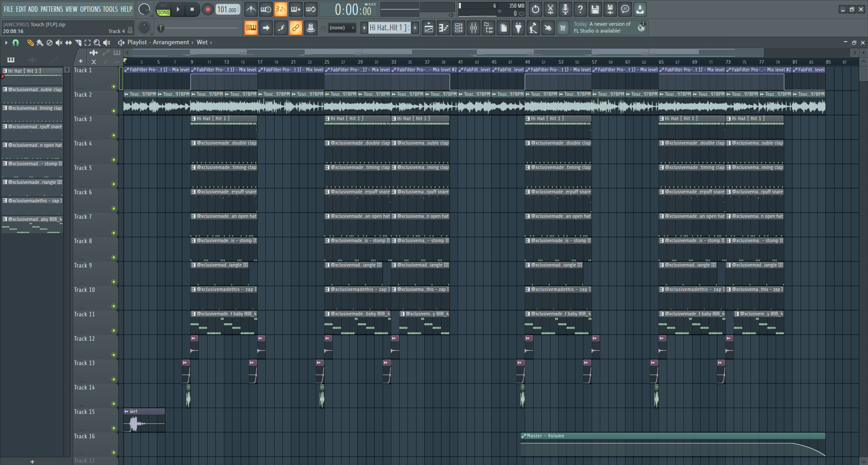Disable the recording countdown toggle

pos(281,9)
